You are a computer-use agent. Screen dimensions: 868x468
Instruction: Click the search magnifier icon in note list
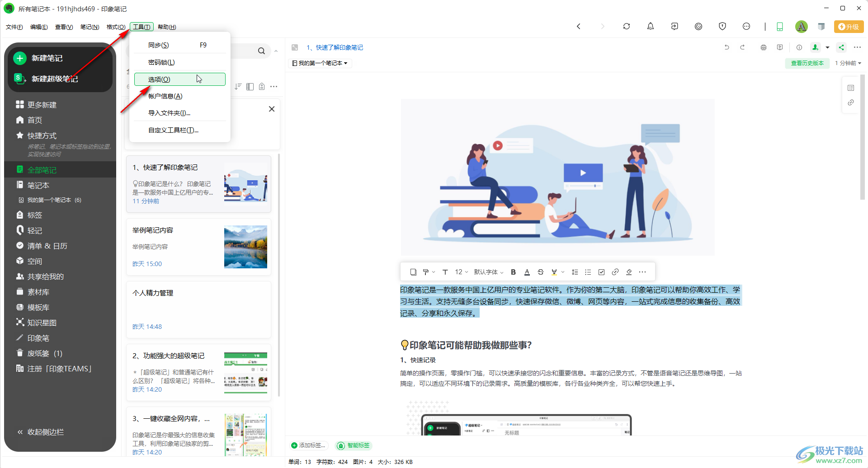pos(261,51)
